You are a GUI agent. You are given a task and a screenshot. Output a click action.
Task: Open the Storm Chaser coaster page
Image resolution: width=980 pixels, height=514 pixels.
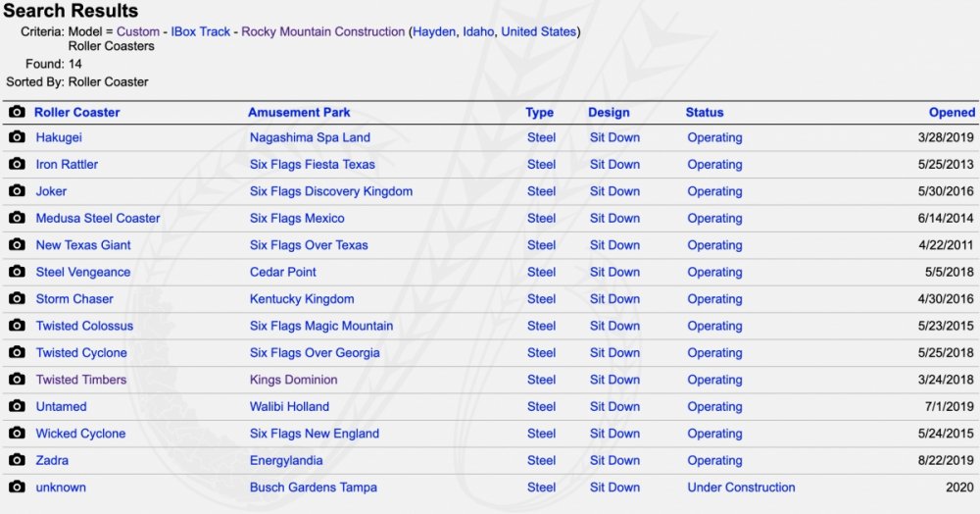click(x=74, y=298)
